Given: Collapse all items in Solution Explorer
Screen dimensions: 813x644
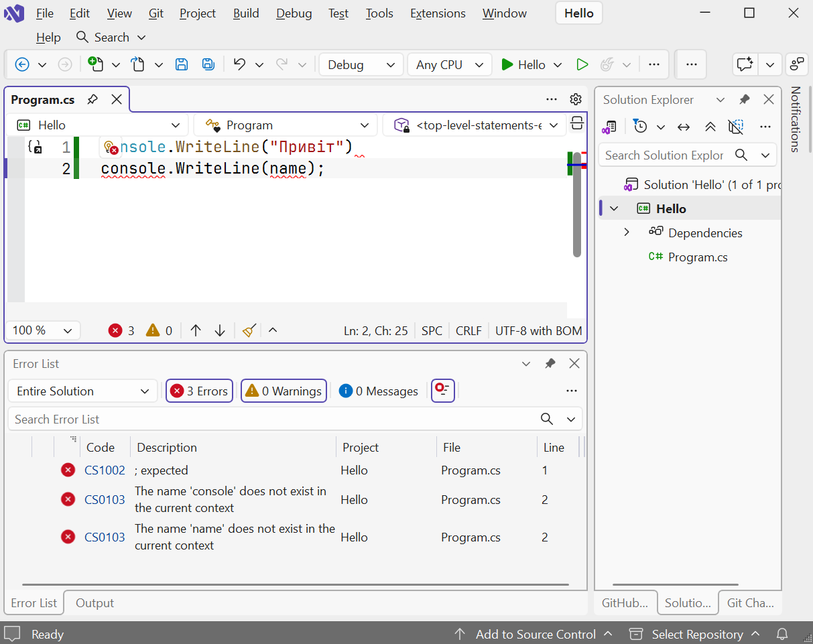Looking at the screenshot, I should (710, 127).
